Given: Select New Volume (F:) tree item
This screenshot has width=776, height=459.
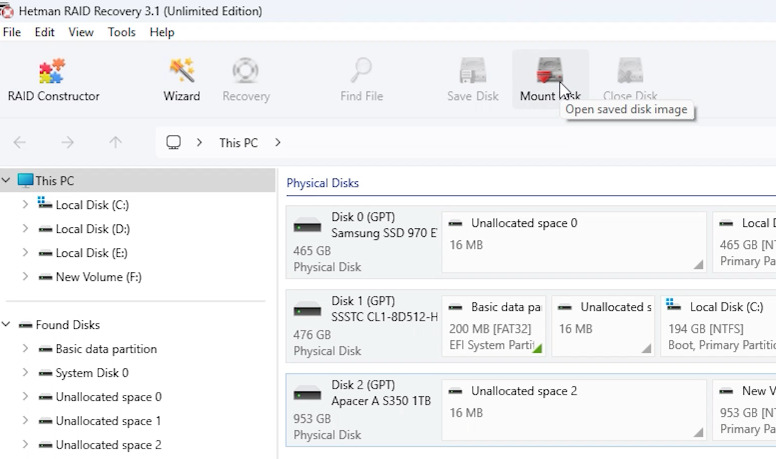Looking at the screenshot, I should click(98, 277).
